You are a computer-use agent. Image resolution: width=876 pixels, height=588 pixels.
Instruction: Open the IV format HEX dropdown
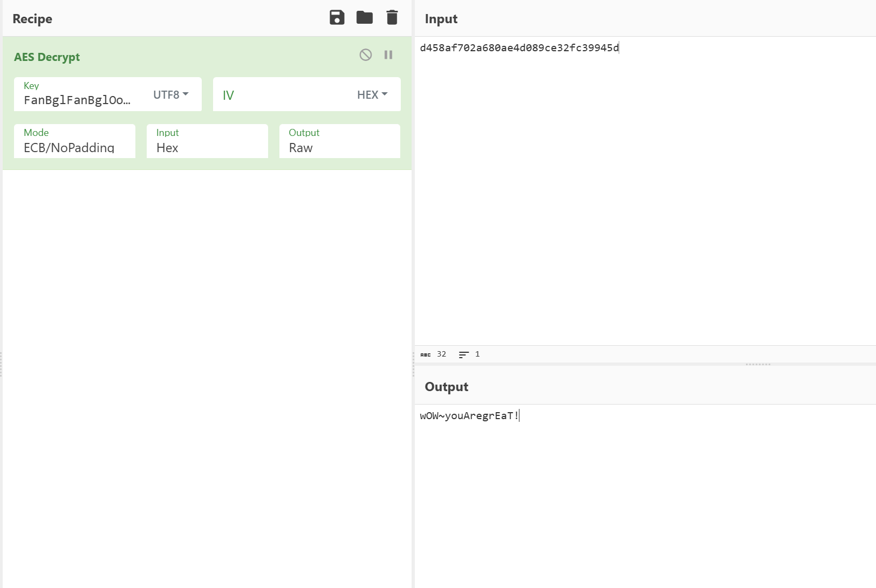[372, 95]
